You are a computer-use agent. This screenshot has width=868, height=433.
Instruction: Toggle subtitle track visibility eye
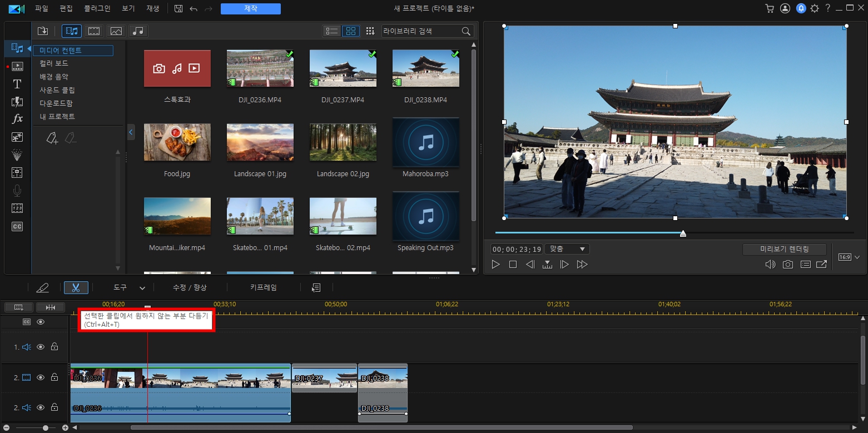tap(40, 322)
